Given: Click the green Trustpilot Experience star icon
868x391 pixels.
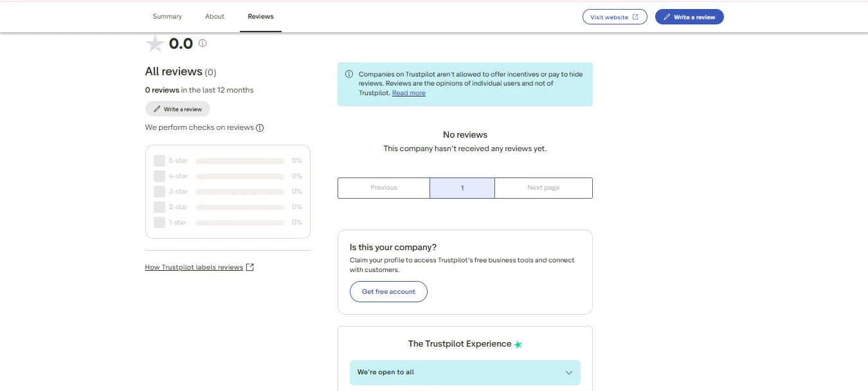Looking at the screenshot, I should click(x=518, y=345).
